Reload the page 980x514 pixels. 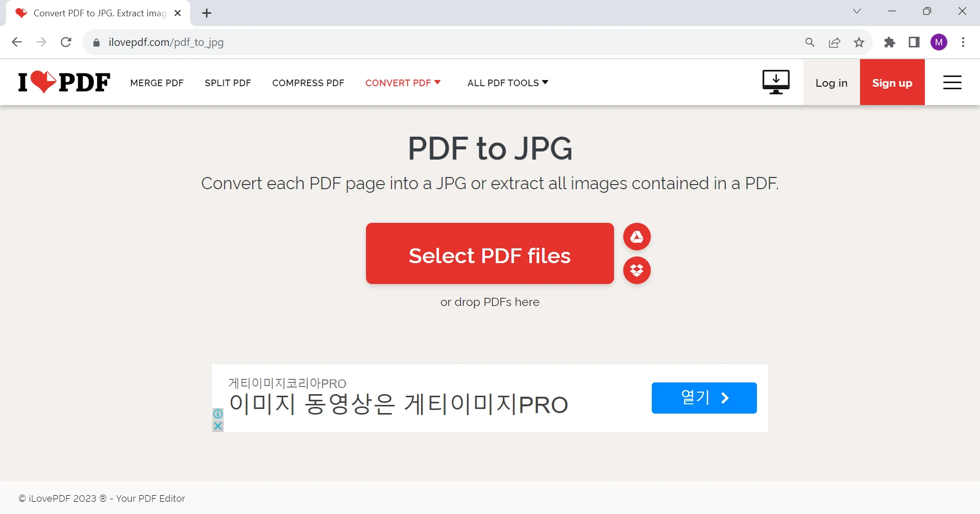point(66,42)
